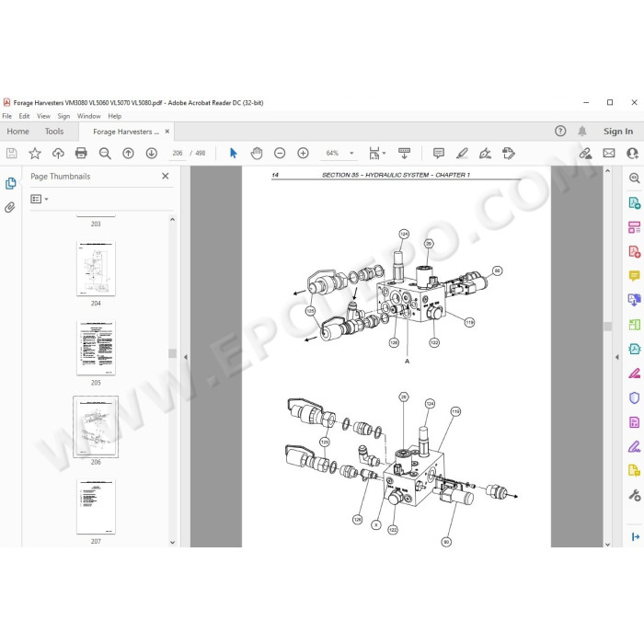Viewport: 644px width, 644px height.
Task: Show Page Thumbnails panel icon
Action: 11,183
